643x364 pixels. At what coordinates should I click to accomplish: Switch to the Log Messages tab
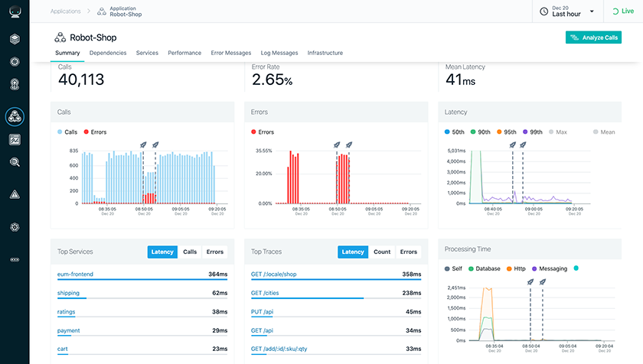tap(279, 53)
